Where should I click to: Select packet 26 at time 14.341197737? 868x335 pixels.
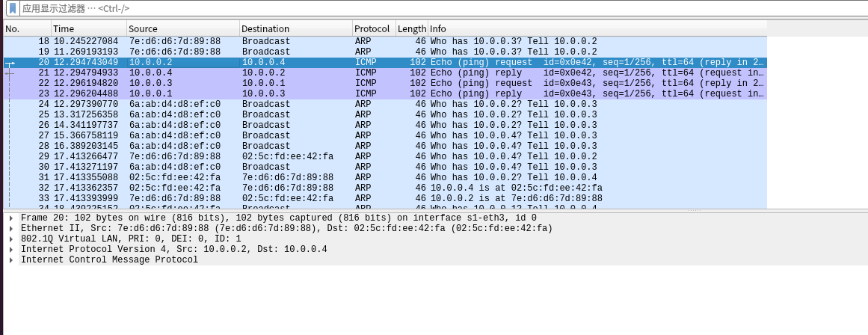tap(385, 125)
